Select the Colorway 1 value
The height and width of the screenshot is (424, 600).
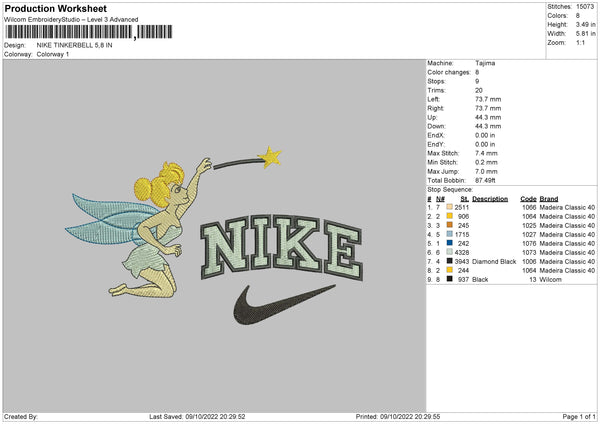(x=53, y=54)
